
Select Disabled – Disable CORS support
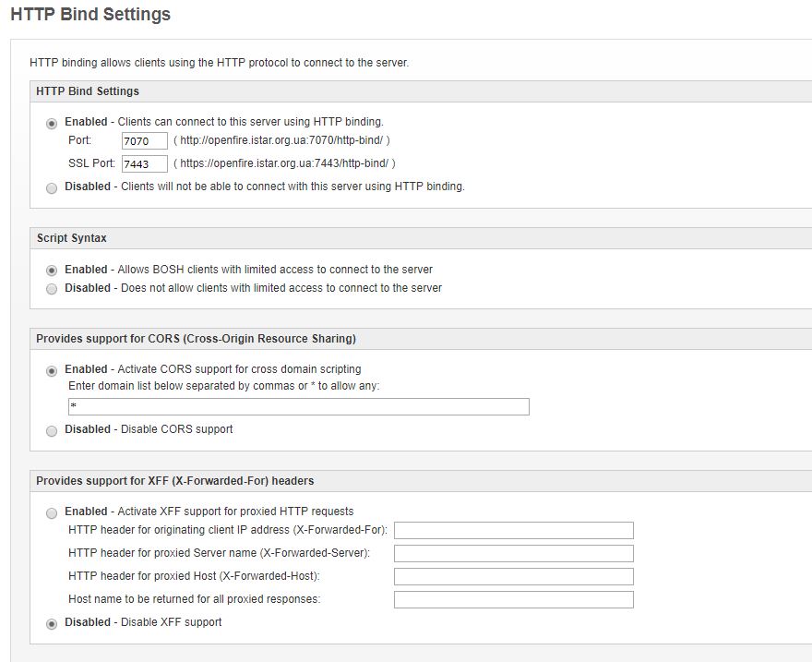click(52, 431)
